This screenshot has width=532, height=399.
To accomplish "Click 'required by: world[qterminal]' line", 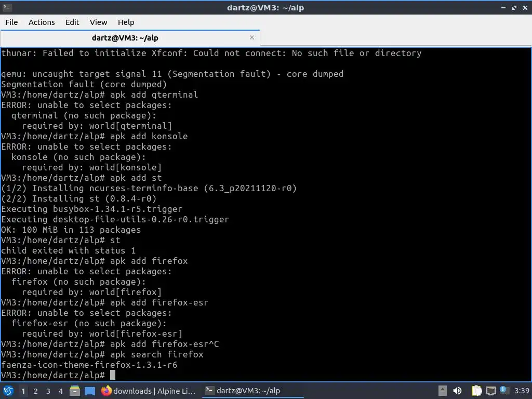I will click(x=97, y=126).
